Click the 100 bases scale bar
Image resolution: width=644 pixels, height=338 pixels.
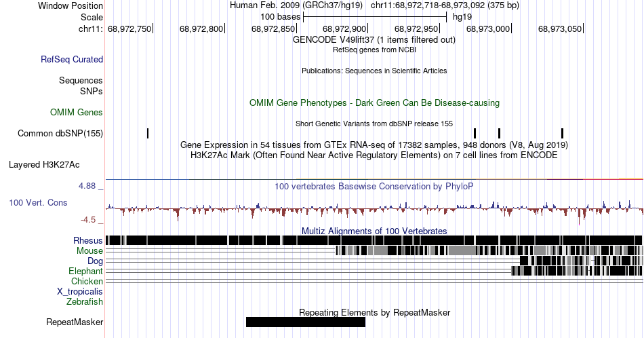point(375,17)
